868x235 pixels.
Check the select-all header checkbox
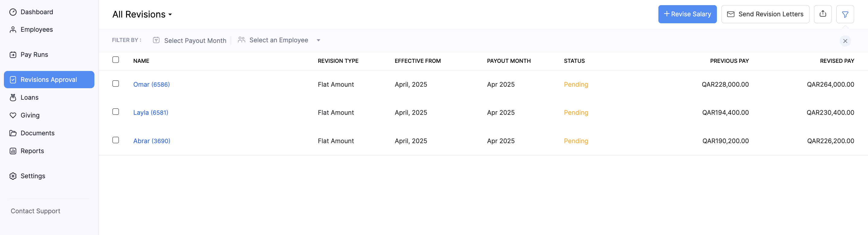[x=116, y=60]
